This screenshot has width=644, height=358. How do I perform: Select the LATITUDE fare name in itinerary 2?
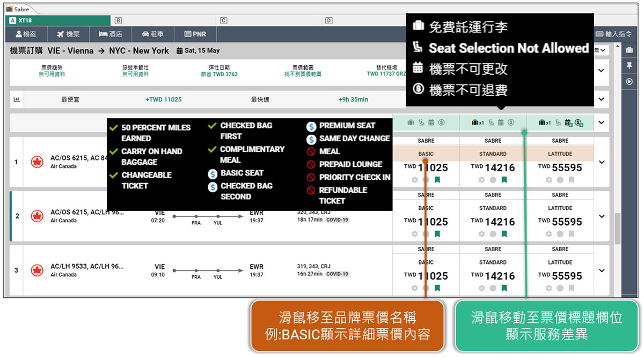click(x=560, y=208)
